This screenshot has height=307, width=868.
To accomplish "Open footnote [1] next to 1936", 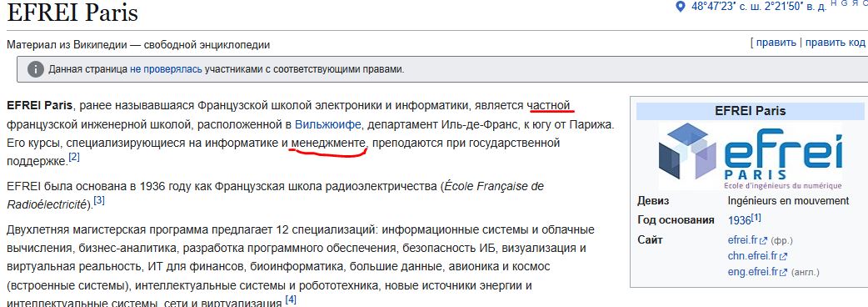I will (756, 218).
